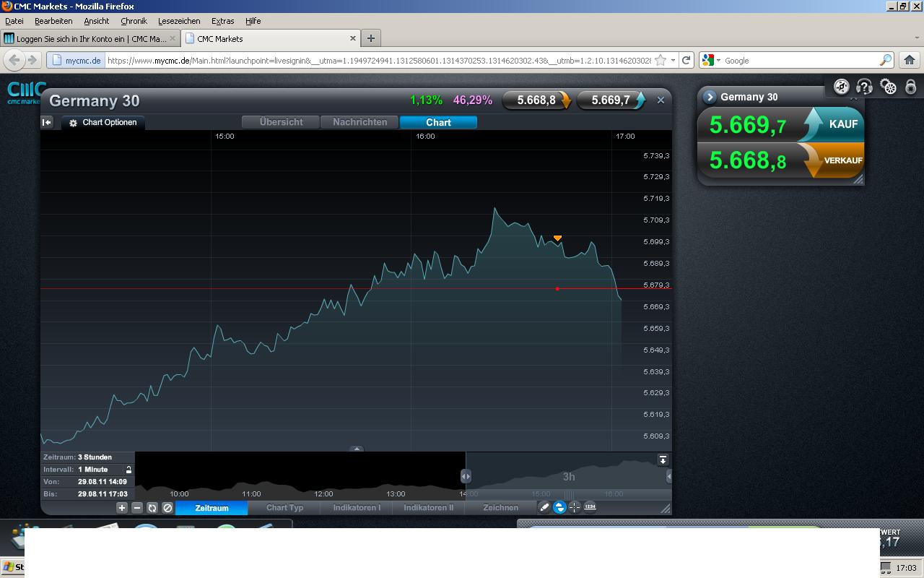Go to the Firefox home page icon
This screenshot has height=578, width=924.
910,60
